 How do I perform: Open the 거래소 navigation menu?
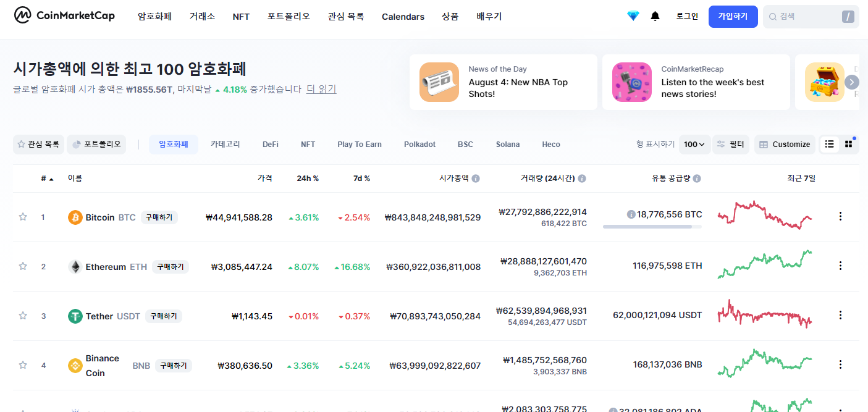pos(202,17)
